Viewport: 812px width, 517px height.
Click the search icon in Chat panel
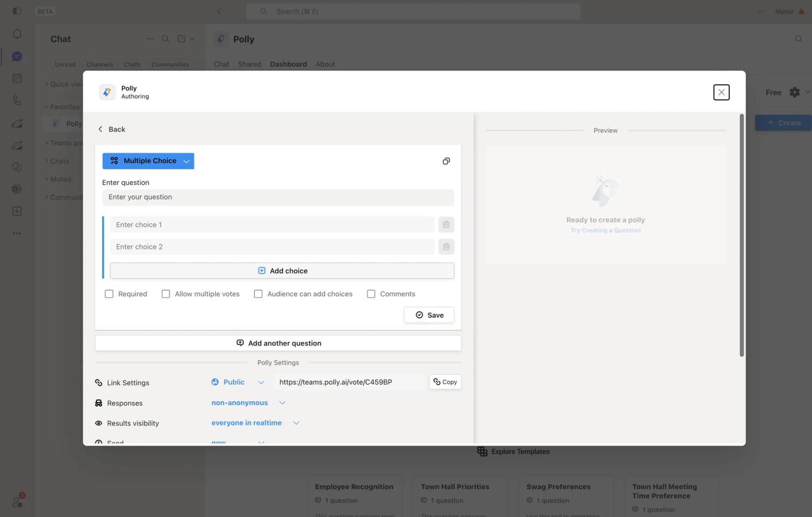point(165,39)
